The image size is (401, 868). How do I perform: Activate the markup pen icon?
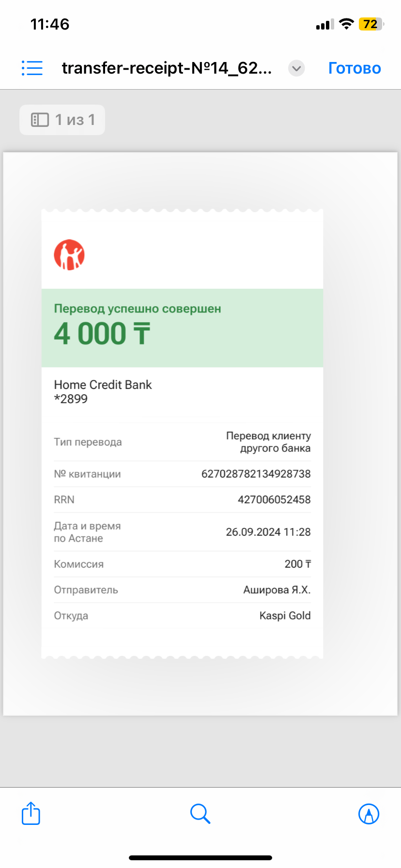(x=369, y=814)
